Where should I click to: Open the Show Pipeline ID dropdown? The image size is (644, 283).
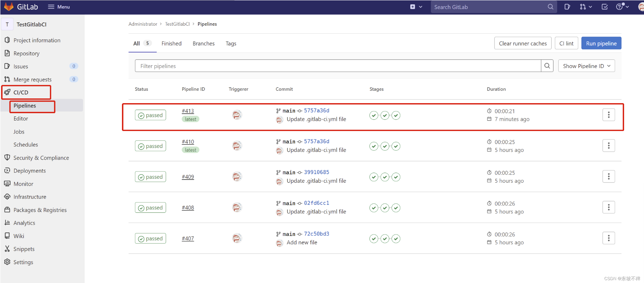point(586,66)
